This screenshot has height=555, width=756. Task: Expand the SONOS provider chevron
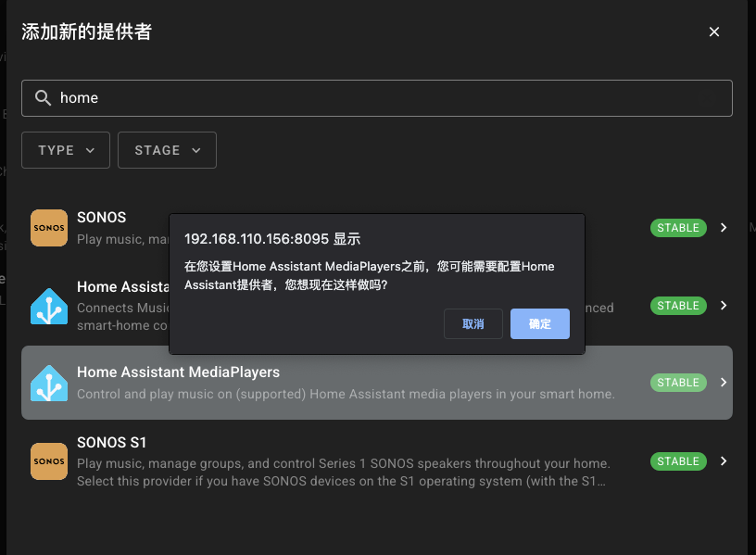click(724, 228)
